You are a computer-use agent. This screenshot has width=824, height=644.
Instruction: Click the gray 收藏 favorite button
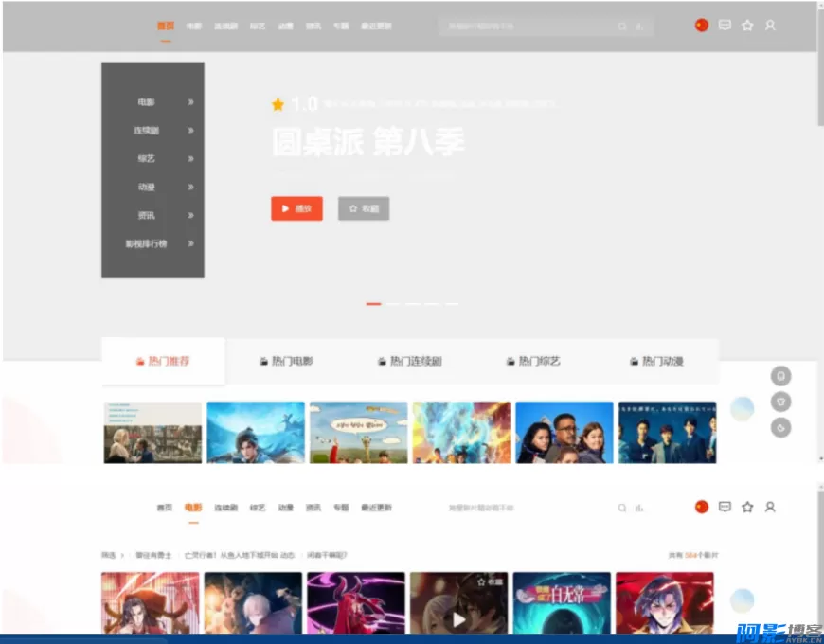(364, 208)
